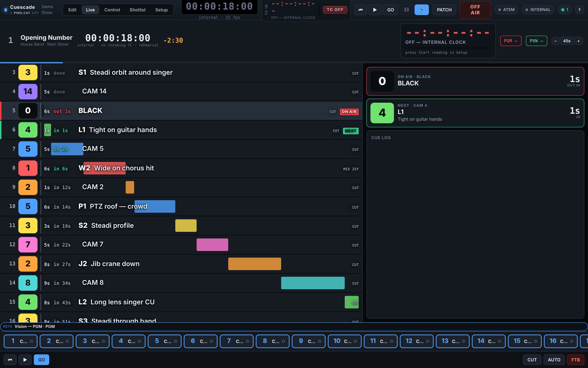Click the green status pill showing 1

click(565, 10)
